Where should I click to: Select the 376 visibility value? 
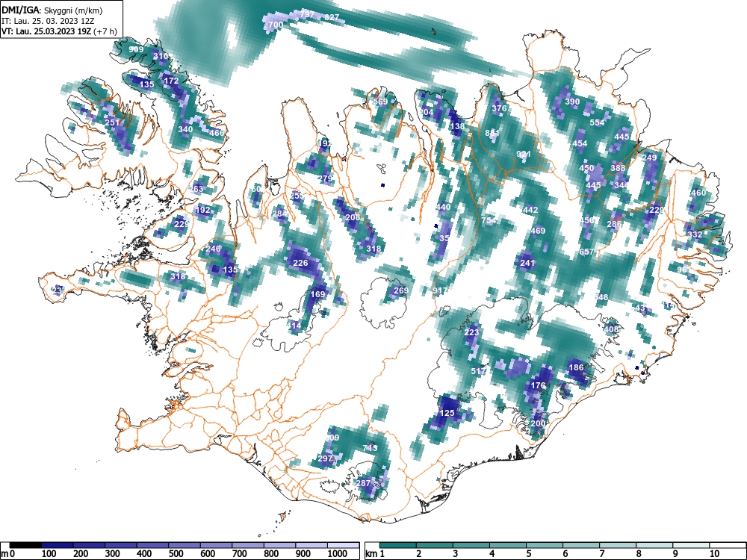point(499,108)
